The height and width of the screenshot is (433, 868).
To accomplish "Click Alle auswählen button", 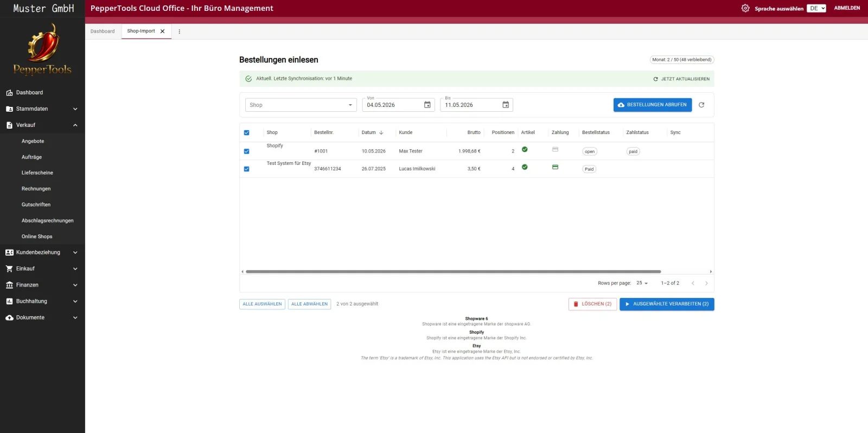I will click(x=262, y=304).
